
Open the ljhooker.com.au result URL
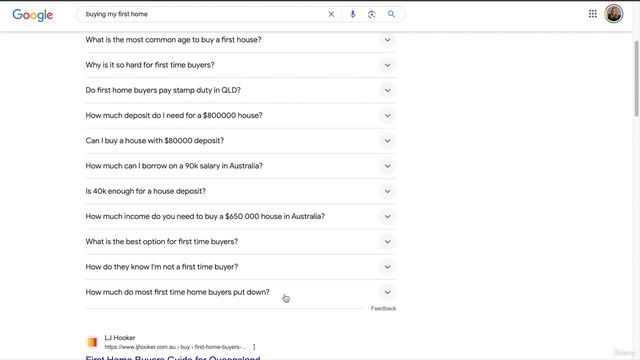pos(175,347)
